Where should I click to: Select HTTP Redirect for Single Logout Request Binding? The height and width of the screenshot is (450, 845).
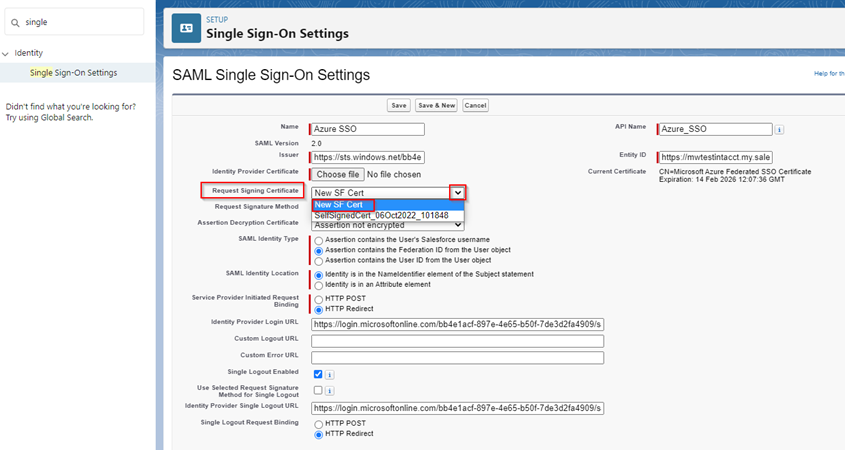(x=318, y=434)
